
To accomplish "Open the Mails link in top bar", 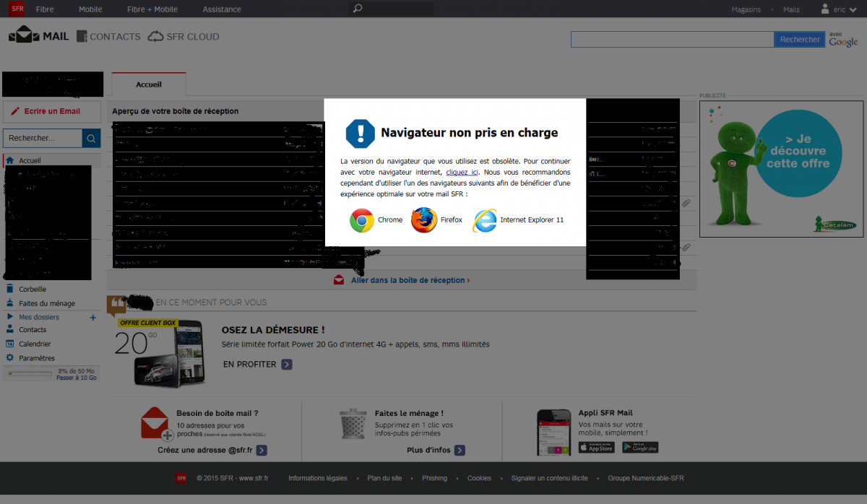I will [x=791, y=9].
